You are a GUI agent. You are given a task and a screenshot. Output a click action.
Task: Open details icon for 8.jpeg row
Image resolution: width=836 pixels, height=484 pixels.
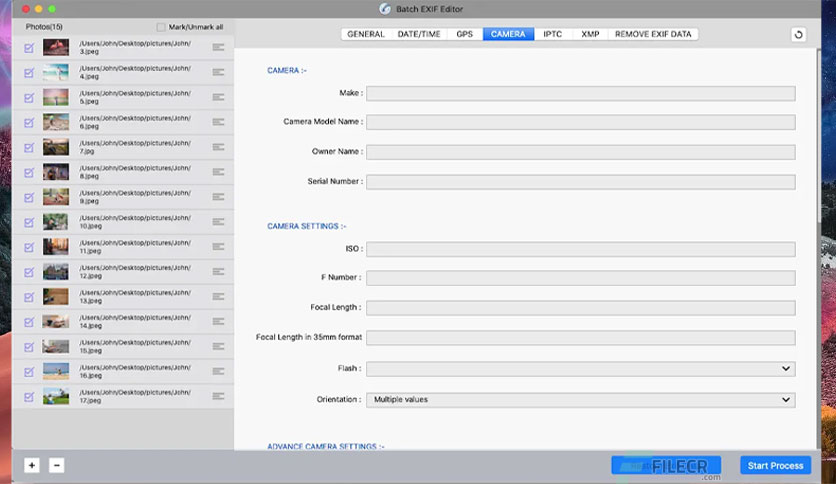(218, 172)
